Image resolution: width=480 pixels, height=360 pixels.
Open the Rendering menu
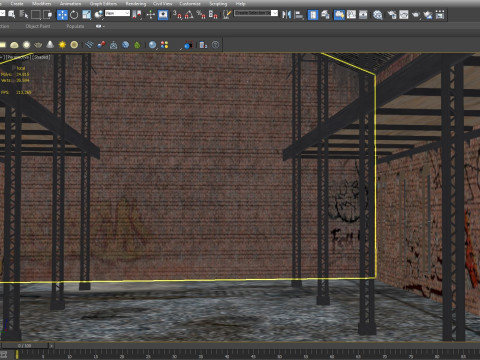pyautogui.click(x=136, y=4)
